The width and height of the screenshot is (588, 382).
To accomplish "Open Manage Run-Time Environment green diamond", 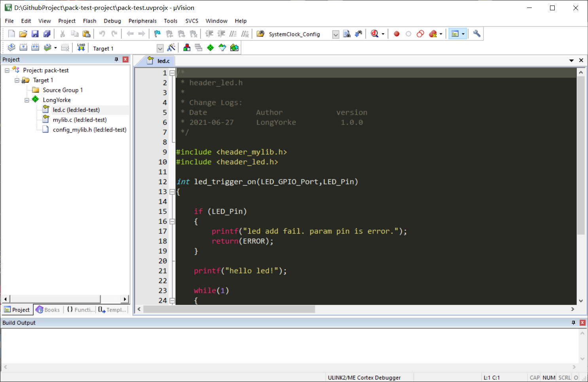I will [x=211, y=48].
